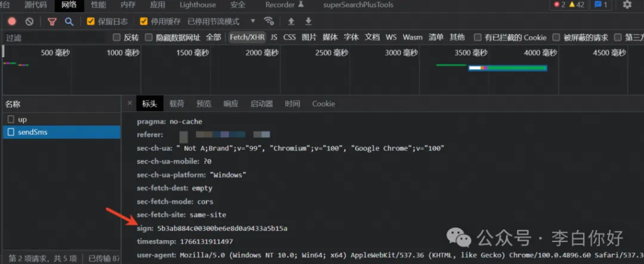Open the 已停用节流模式 throttling dropdown

[221, 21]
